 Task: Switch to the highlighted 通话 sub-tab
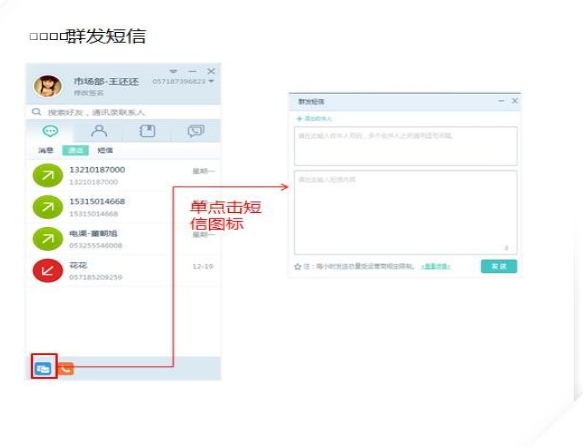[x=75, y=150]
